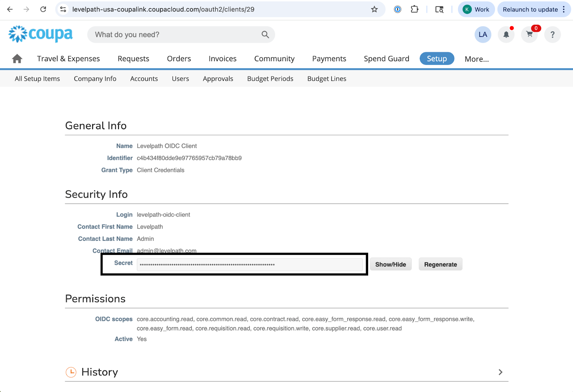Click the help question mark icon

[552, 35]
